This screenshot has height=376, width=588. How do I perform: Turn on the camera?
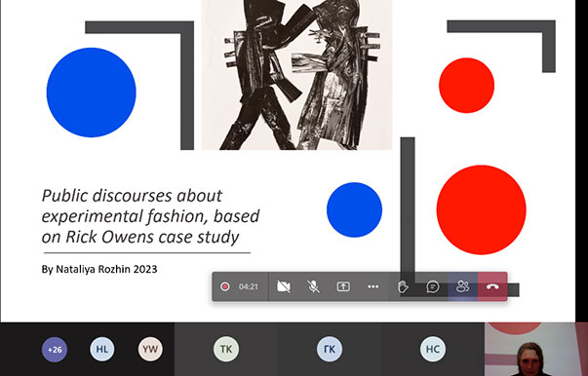pyautogui.click(x=283, y=286)
